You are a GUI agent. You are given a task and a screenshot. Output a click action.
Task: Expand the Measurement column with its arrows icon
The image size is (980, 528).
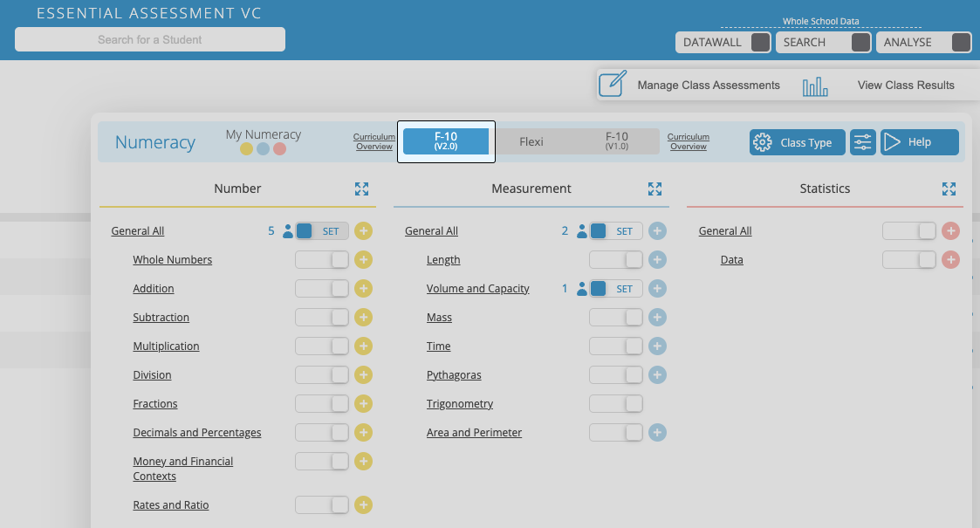pyautogui.click(x=654, y=189)
